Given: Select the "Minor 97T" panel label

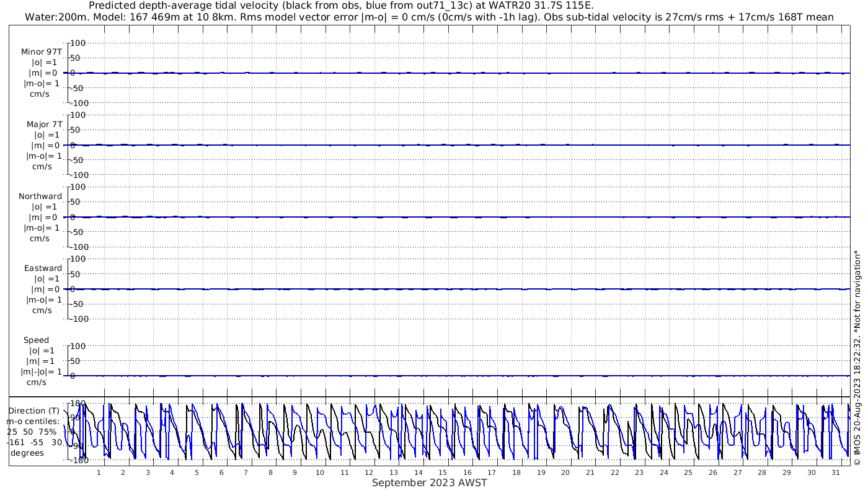Looking at the screenshot, I should point(42,52).
